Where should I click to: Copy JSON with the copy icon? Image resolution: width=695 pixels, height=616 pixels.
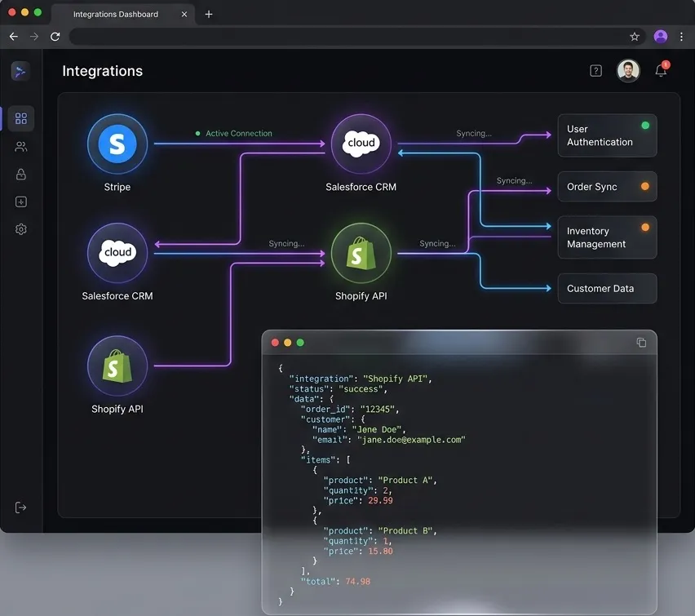(641, 343)
